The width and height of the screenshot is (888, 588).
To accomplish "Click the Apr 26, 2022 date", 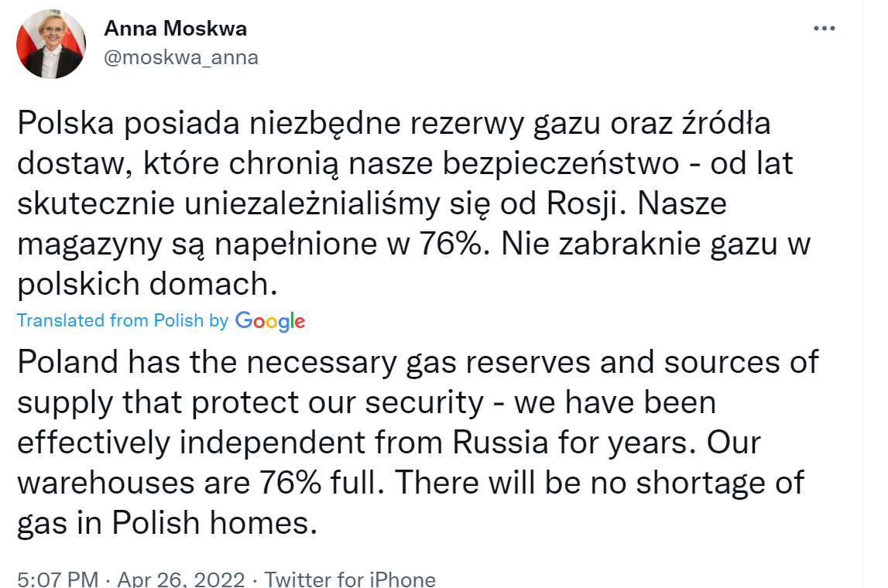I will click(x=180, y=579).
